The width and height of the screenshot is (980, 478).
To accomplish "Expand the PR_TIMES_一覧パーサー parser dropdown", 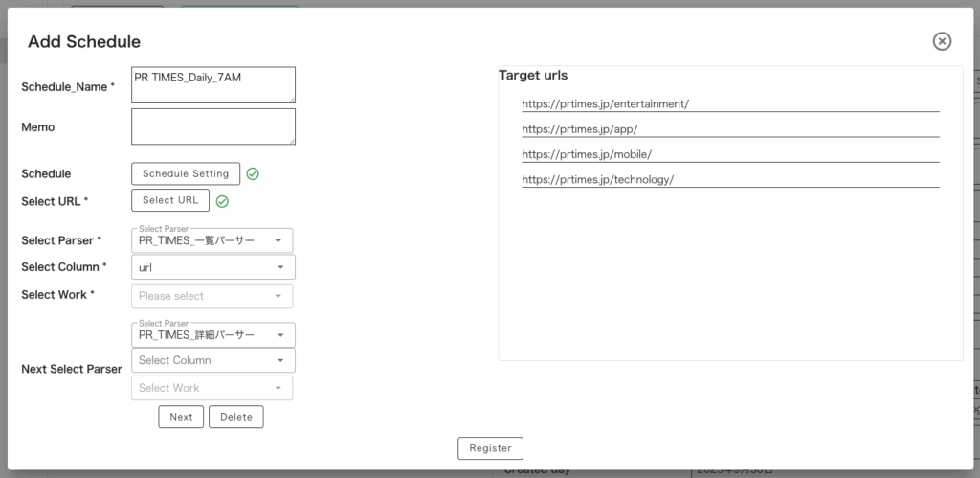I will click(212, 240).
